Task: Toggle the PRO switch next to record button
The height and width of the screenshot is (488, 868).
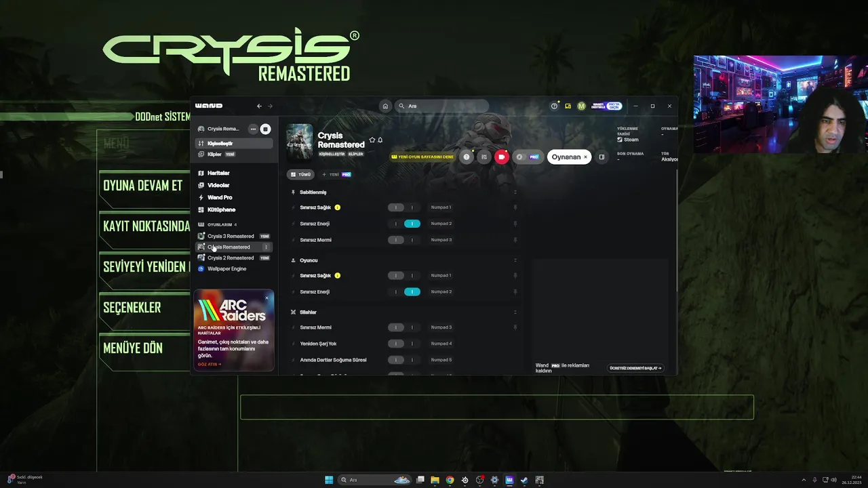Action: point(527,157)
